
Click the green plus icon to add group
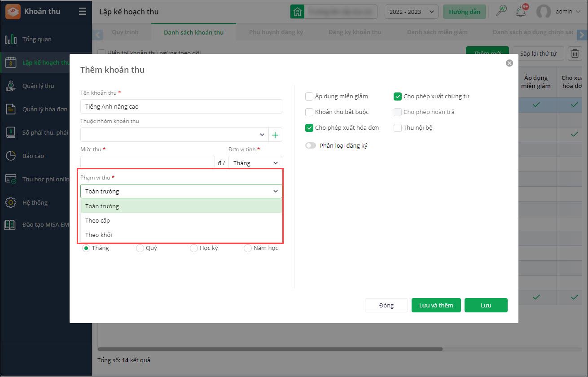coord(275,135)
